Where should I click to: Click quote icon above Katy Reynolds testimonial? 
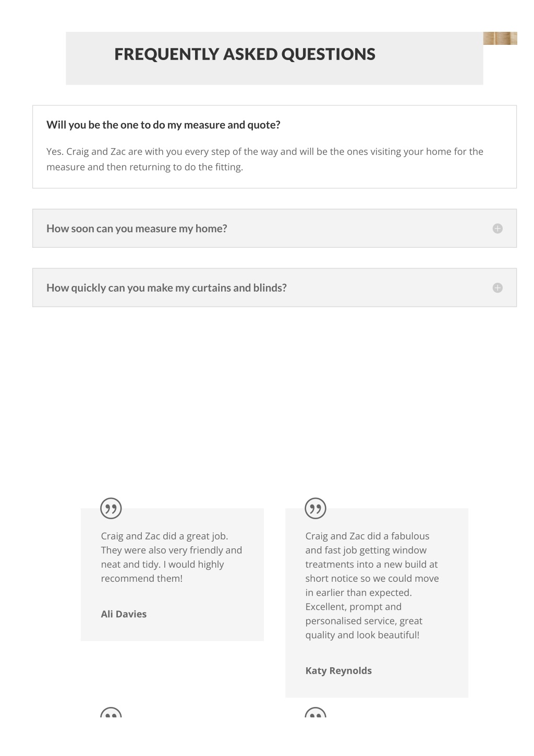click(x=315, y=508)
